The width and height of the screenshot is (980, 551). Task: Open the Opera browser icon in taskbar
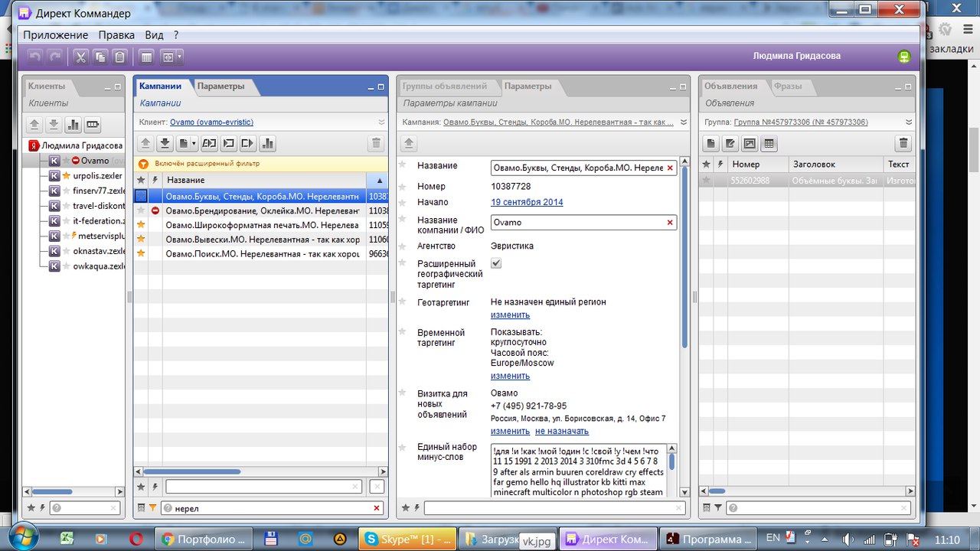[136, 539]
